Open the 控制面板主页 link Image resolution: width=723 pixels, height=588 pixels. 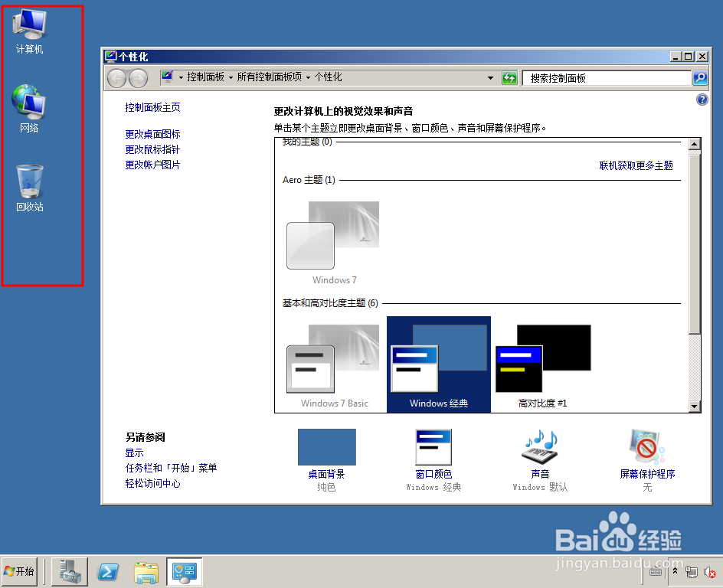click(x=152, y=107)
